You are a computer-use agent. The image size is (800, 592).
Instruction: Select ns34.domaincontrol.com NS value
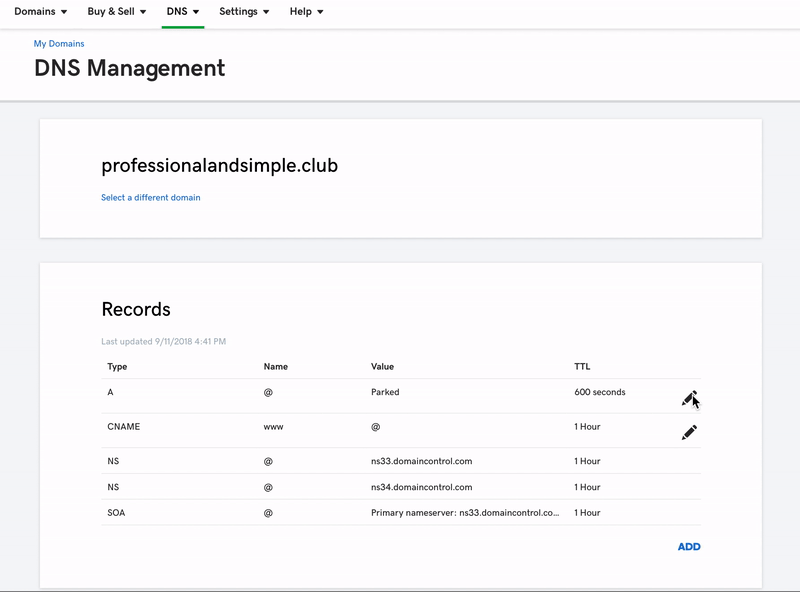pyautogui.click(x=421, y=487)
